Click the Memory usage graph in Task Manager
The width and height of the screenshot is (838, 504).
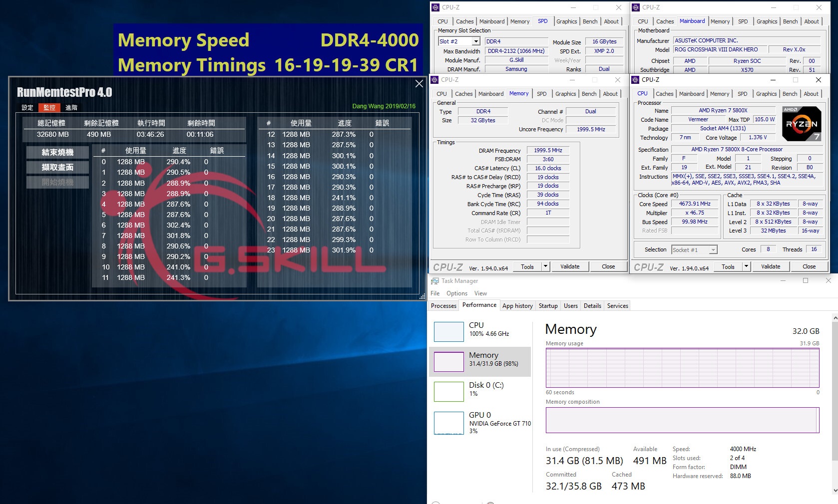point(683,368)
